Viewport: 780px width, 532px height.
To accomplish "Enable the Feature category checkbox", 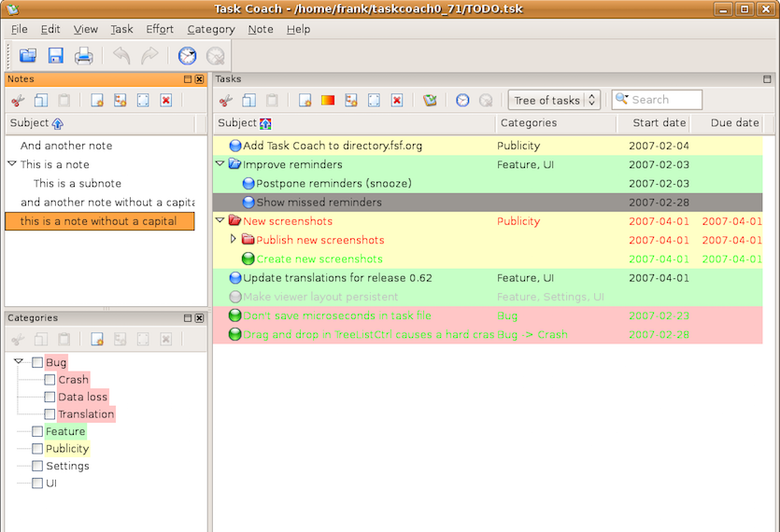I will click(x=37, y=431).
